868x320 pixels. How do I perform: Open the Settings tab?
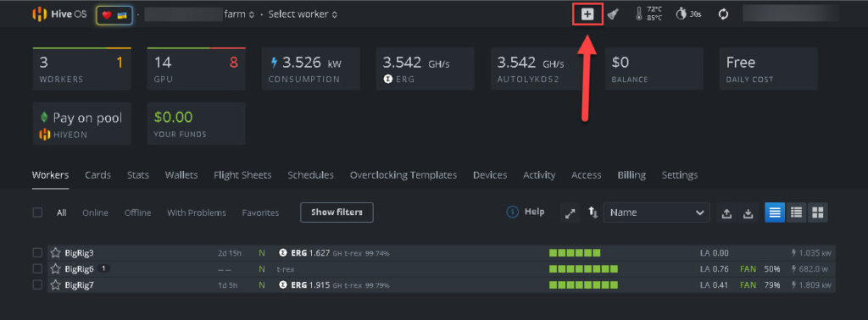tap(680, 175)
